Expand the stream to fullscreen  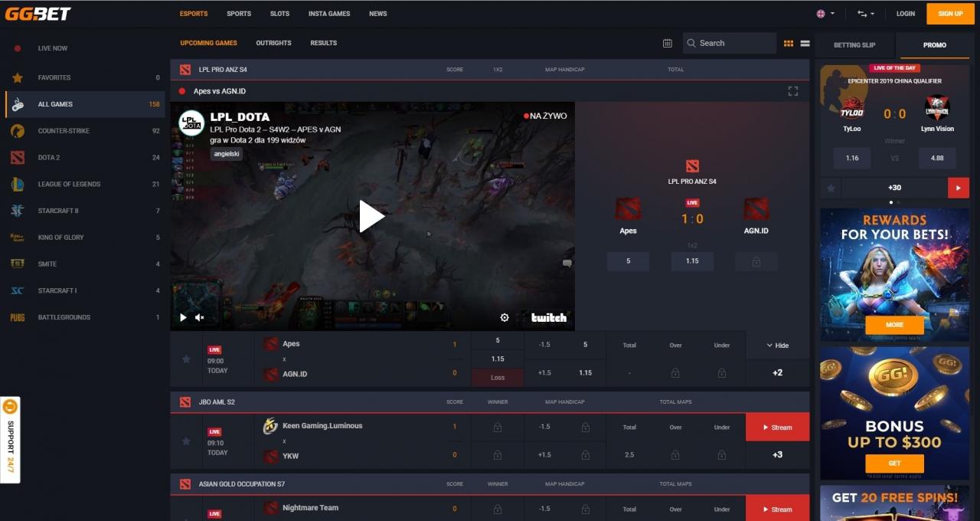tap(792, 91)
